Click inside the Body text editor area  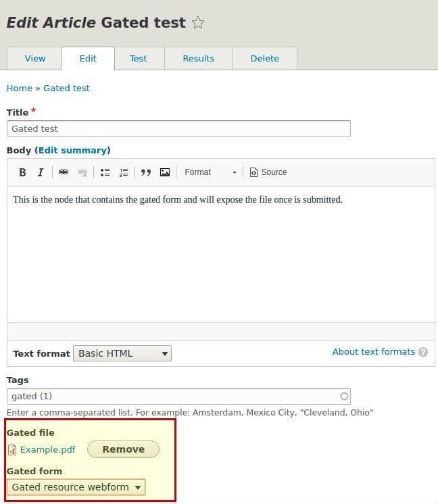click(x=221, y=255)
